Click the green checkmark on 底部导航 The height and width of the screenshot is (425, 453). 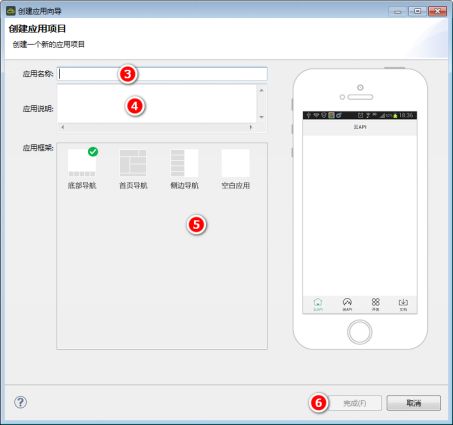coord(93,152)
